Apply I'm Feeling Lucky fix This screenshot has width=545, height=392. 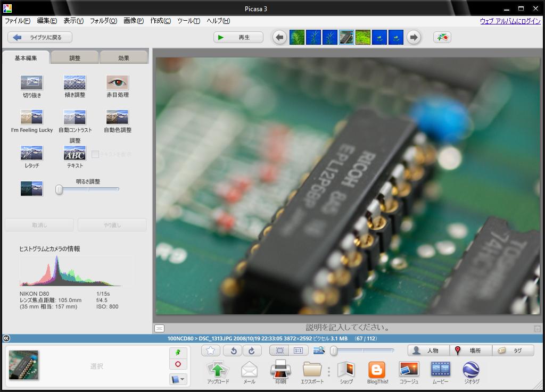pyautogui.click(x=31, y=118)
